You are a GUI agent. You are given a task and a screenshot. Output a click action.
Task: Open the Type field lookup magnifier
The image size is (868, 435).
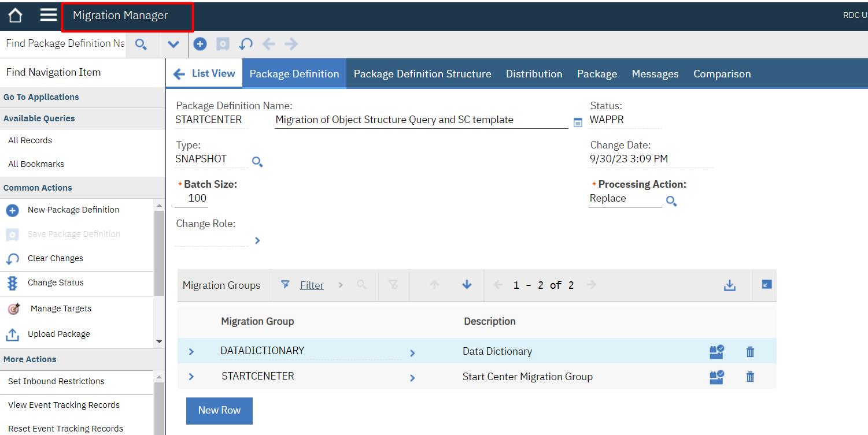pyautogui.click(x=257, y=162)
